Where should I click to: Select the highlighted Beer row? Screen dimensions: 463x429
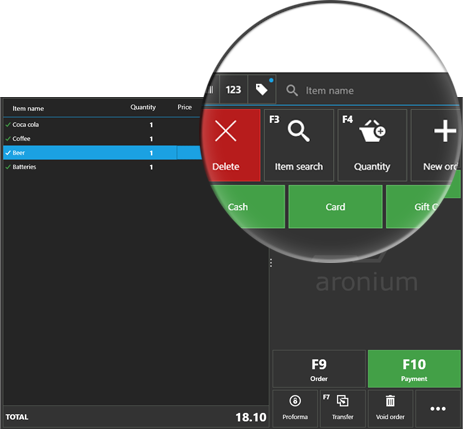[x=103, y=153]
